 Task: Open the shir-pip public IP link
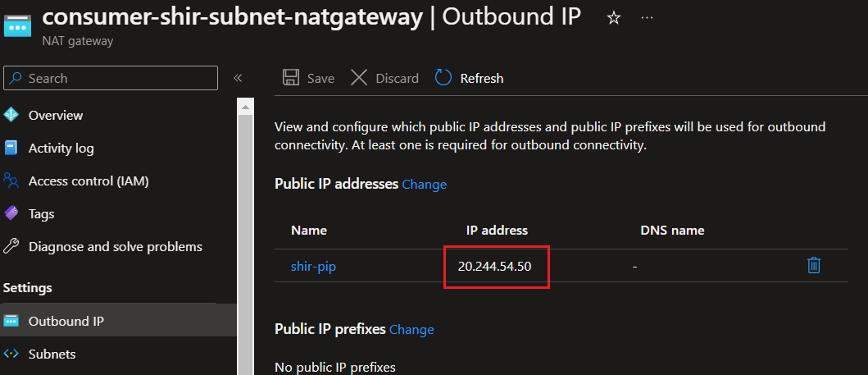[x=313, y=267]
